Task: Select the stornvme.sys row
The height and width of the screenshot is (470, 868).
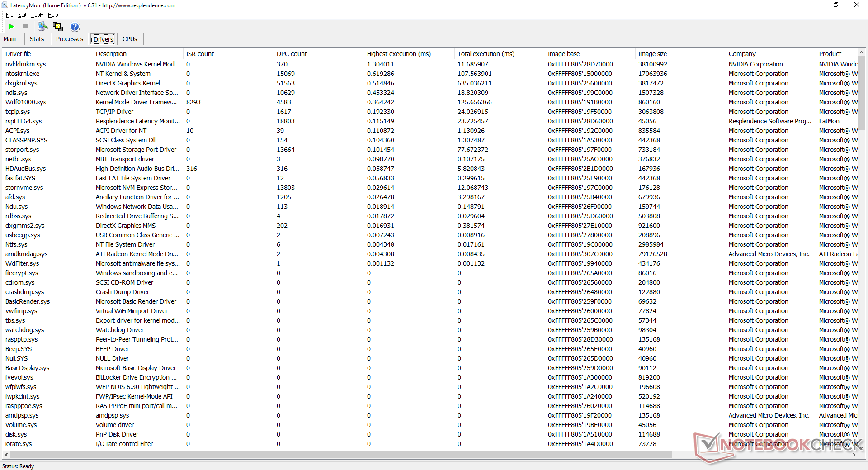Action: 430,188
